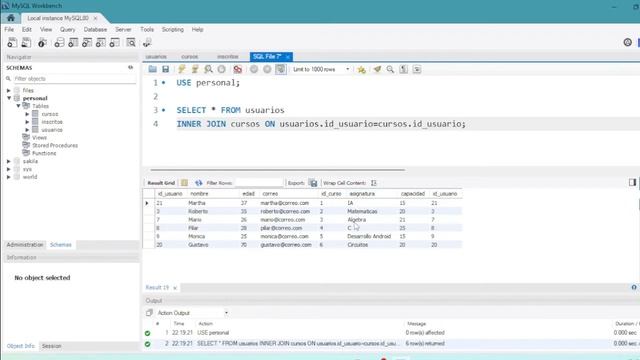Expand the world schema
The height and width of the screenshot is (360, 640).
click(9, 177)
